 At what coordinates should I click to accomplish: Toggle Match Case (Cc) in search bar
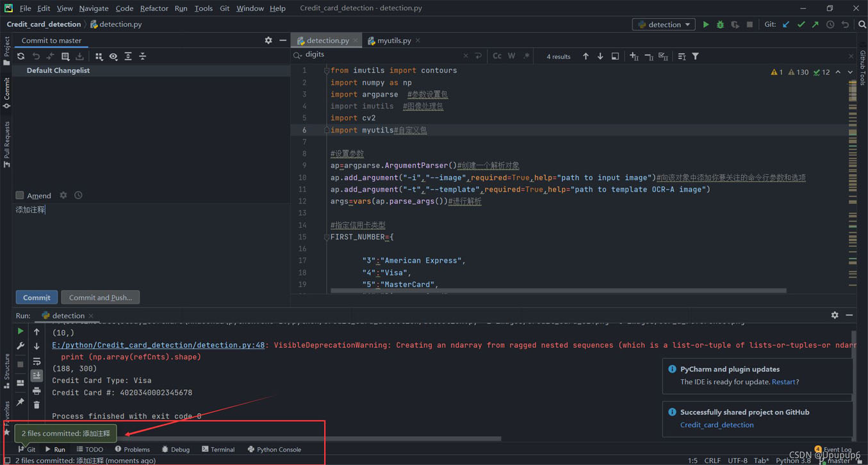click(x=497, y=56)
